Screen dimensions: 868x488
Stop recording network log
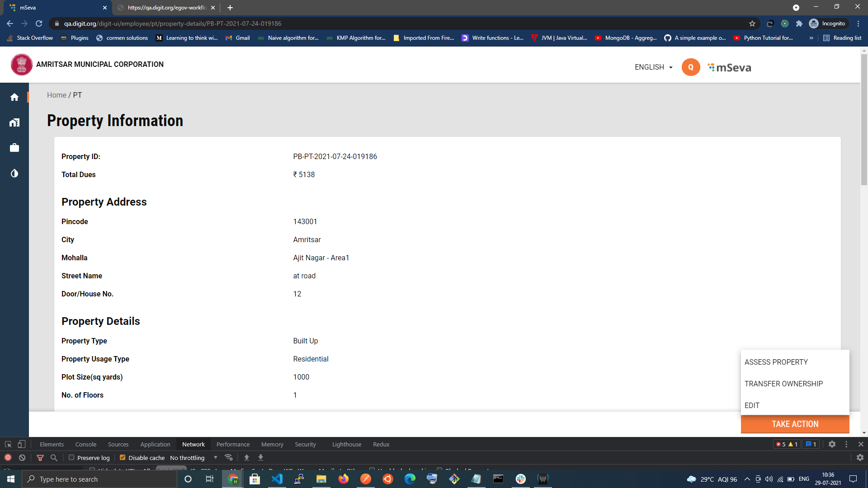(8, 458)
